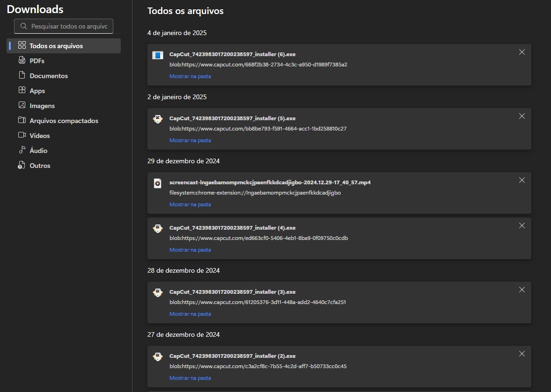Screen dimensions: 551x392
Task: Click the 28 de dezembro de 2024 heading
Action: (184, 270)
